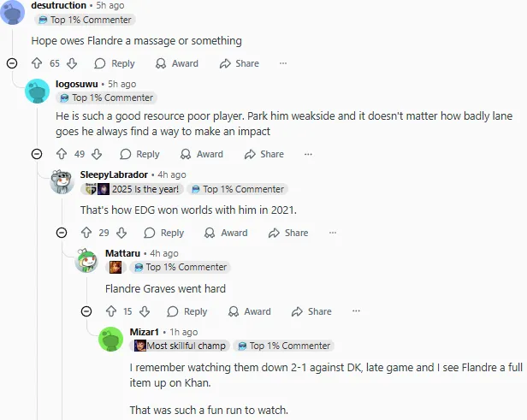527x420 pixels.
Task: Open more options on Mattaru's comment
Action: pos(356,311)
